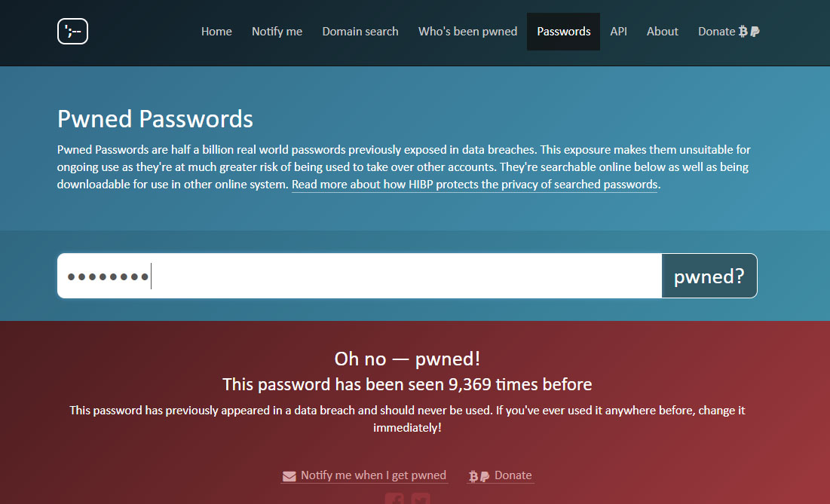Screen dimensions: 830x504
Task: Click the envelope icon beside Notify me
Action: (x=289, y=476)
